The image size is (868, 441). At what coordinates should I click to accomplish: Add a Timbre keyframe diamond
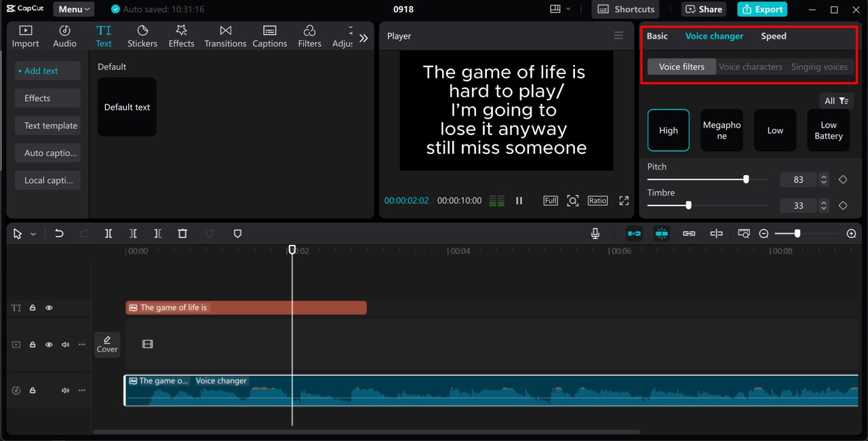click(843, 206)
